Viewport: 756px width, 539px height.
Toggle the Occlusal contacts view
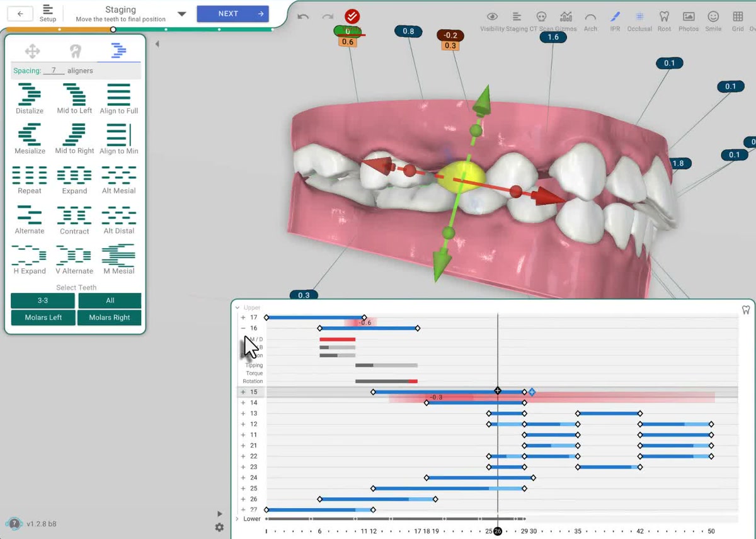[x=639, y=21]
